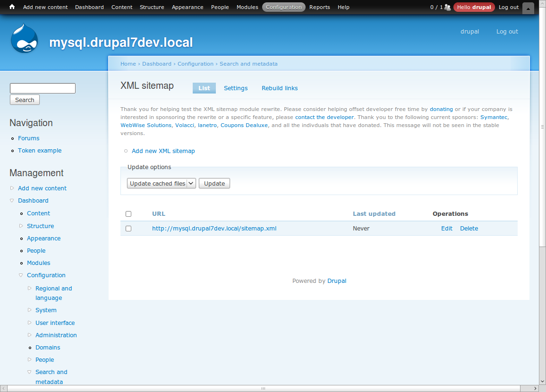
Task: Open Help in the admin toolbar
Action: (343, 7)
